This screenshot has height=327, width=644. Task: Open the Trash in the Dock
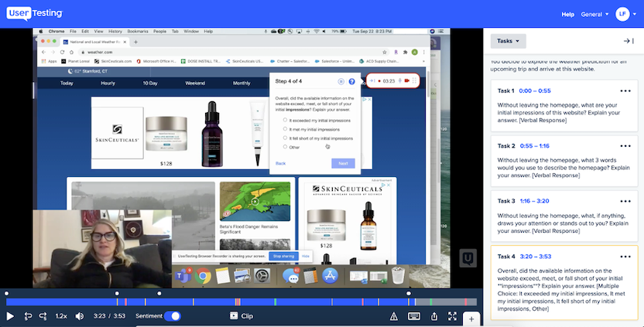click(398, 275)
